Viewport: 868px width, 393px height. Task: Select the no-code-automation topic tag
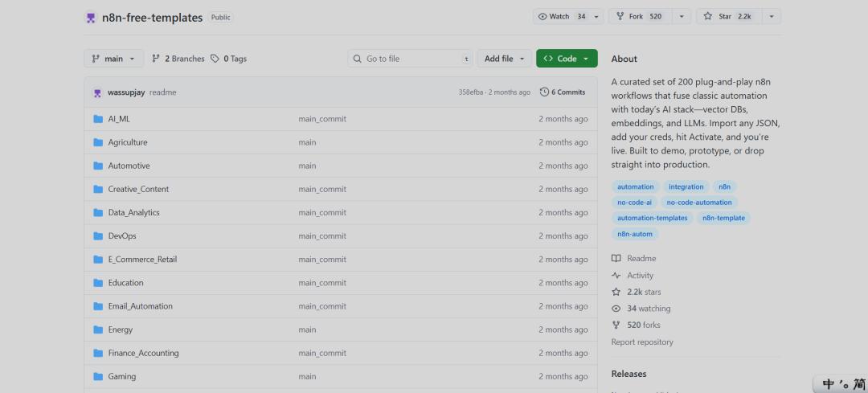699,203
